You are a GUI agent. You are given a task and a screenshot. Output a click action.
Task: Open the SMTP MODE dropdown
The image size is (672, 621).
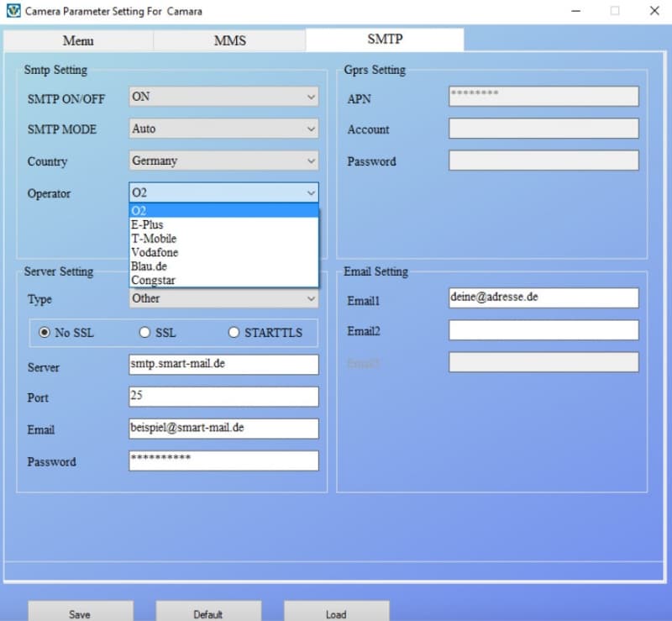click(223, 129)
